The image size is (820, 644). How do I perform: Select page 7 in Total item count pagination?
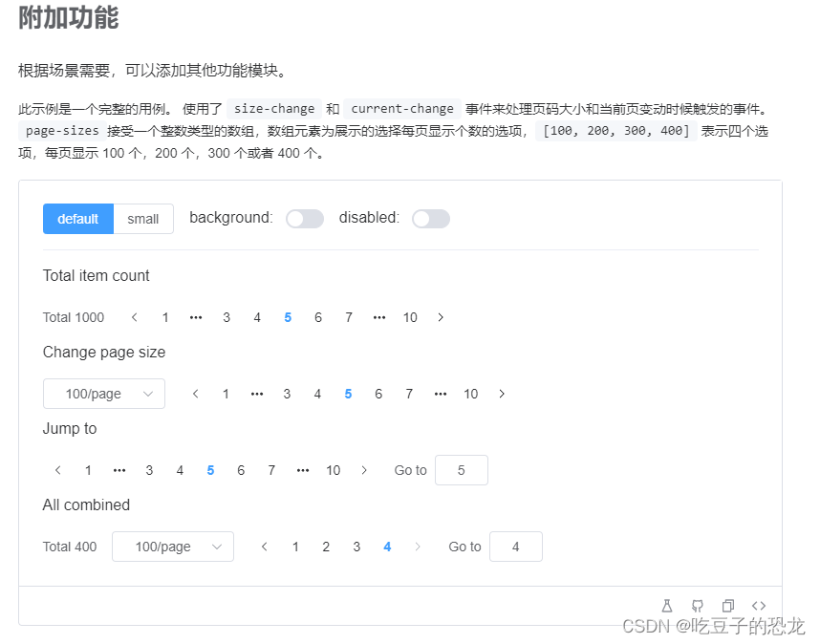(x=348, y=316)
